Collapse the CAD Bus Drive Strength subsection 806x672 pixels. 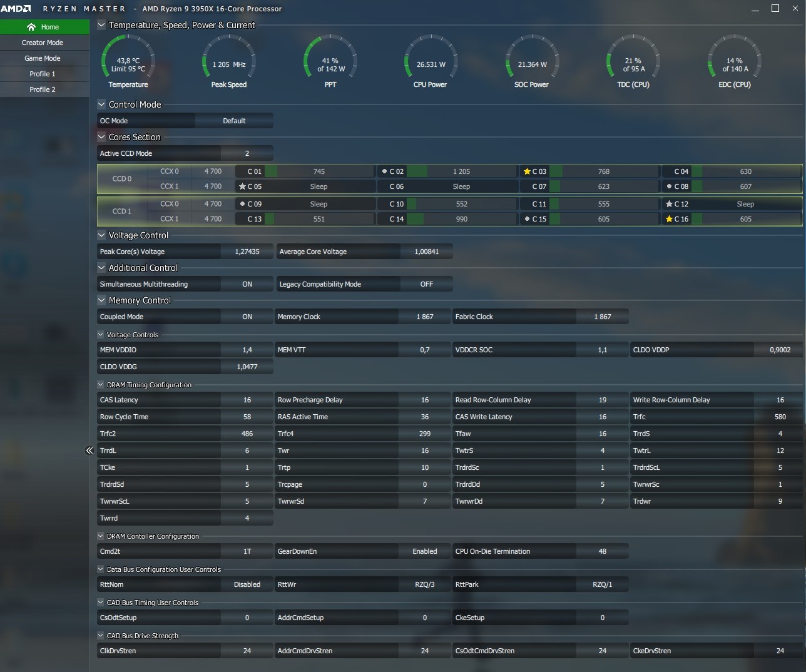pos(101,636)
